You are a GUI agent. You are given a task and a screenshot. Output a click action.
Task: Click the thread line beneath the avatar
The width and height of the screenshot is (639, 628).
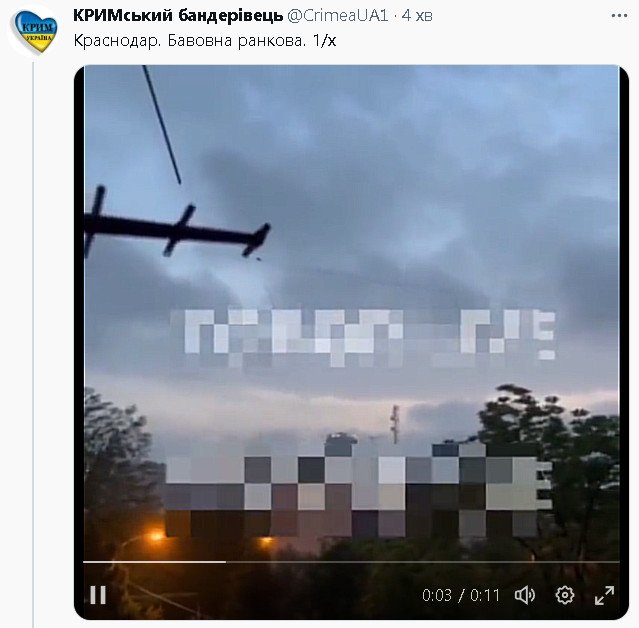click(x=33, y=344)
